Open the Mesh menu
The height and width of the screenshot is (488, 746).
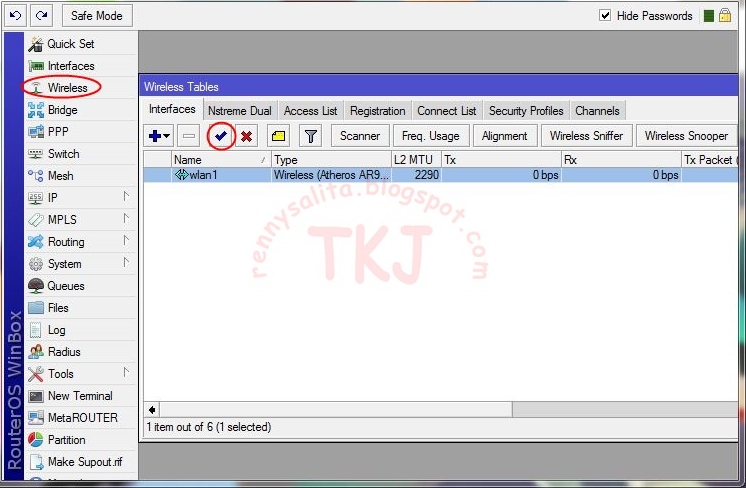pos(81,176)
